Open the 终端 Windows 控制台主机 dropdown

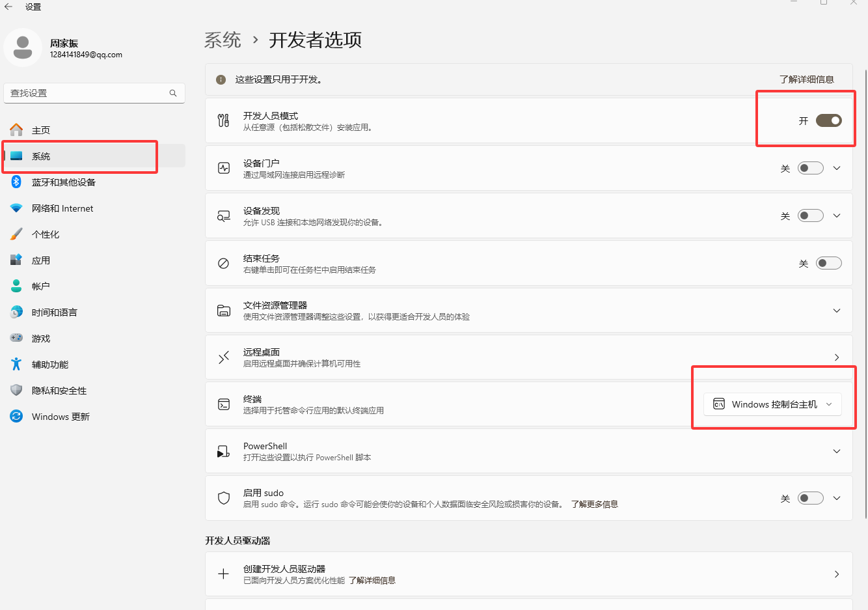[772, 404]
